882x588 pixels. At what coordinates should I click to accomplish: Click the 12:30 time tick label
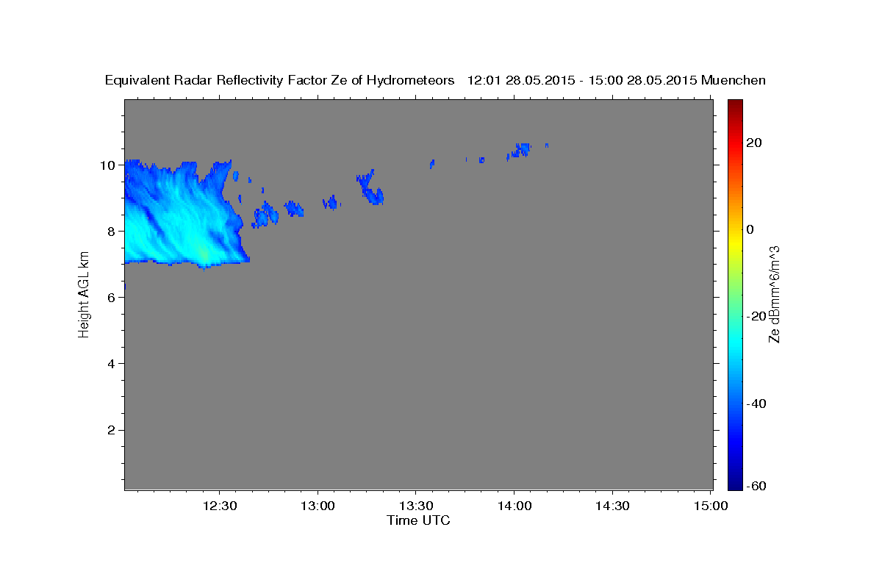point(219,506)
